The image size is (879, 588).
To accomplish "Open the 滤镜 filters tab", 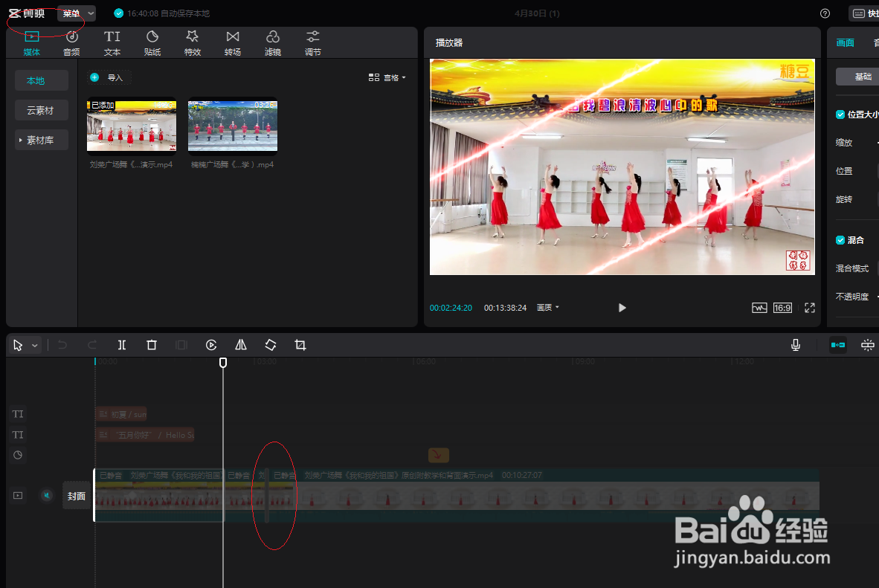I will pyautogui.click(x=273, y=43).
